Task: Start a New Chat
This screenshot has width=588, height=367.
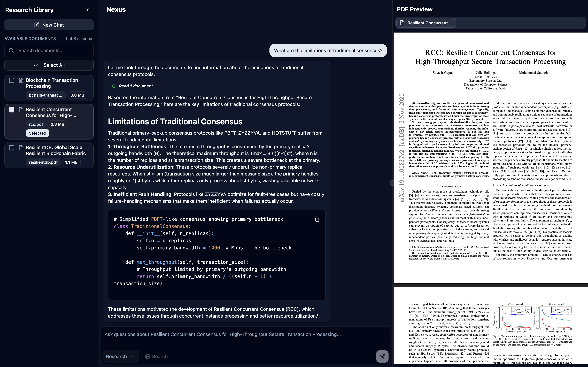Action: [49, 25]
